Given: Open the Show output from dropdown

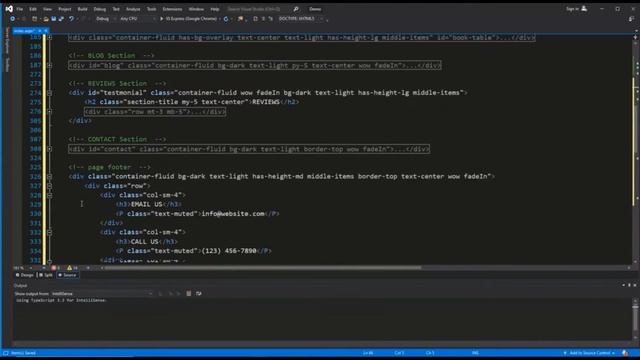Looking at the screenshot, I should pos(102,293).
